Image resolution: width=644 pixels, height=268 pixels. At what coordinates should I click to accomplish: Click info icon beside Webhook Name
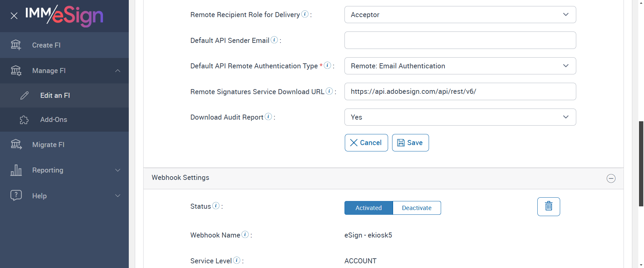tap(245, 234)
